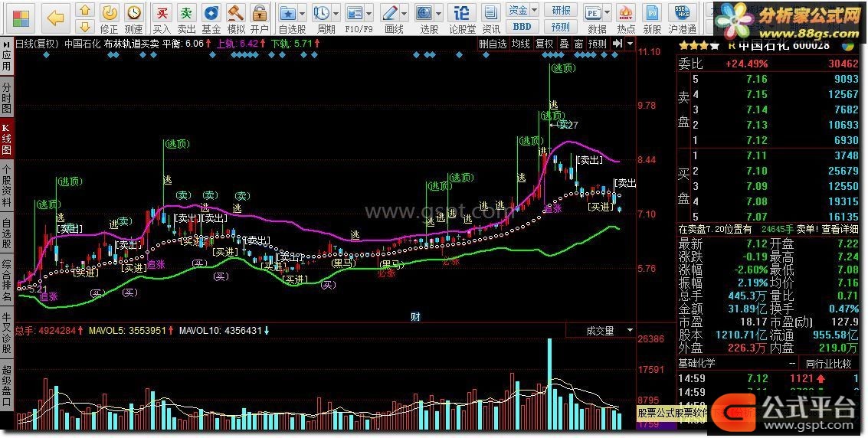This screenshot has height=438, width=868.
Task: Expand the F10/F9 dropdown arrow
Action: pos(370,13)
